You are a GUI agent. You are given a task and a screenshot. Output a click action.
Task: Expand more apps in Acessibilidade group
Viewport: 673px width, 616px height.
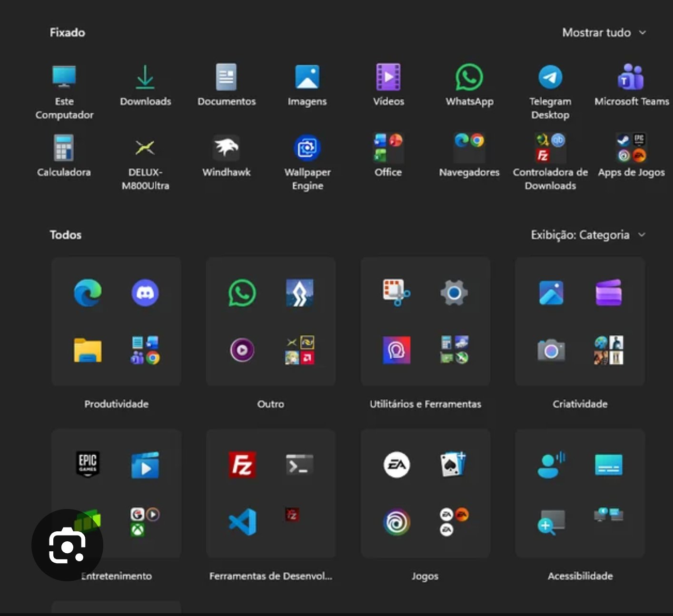pos(608,515)
